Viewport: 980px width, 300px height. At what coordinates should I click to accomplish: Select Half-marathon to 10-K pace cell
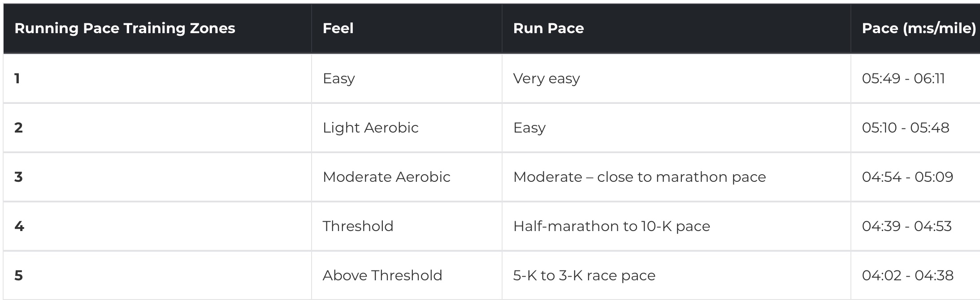(611, 227)
